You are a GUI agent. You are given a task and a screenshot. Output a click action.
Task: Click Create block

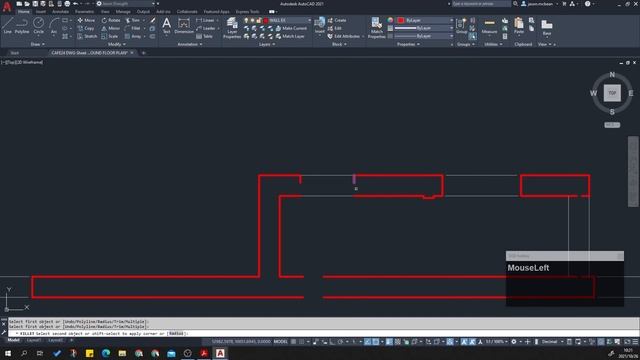tap(337, 20)
